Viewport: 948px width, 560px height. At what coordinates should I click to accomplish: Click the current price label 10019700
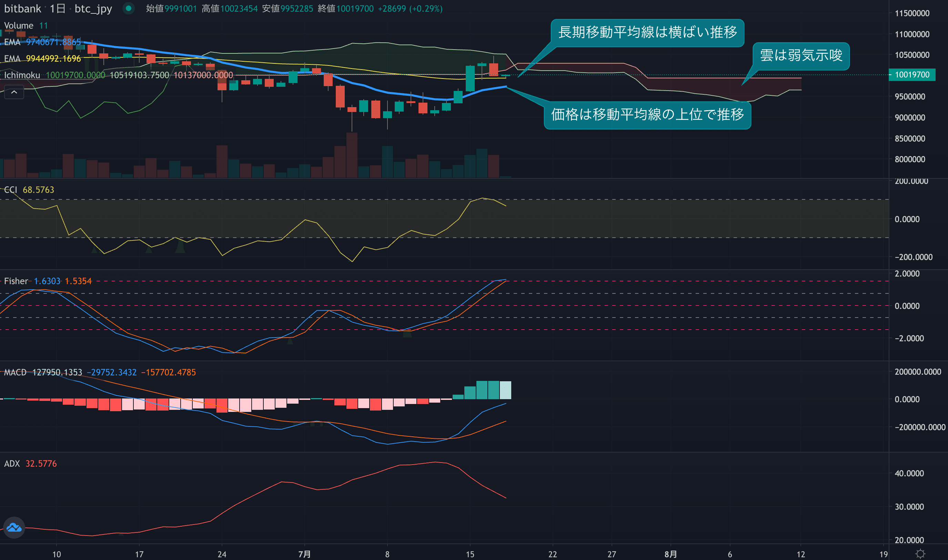(912, 75)
